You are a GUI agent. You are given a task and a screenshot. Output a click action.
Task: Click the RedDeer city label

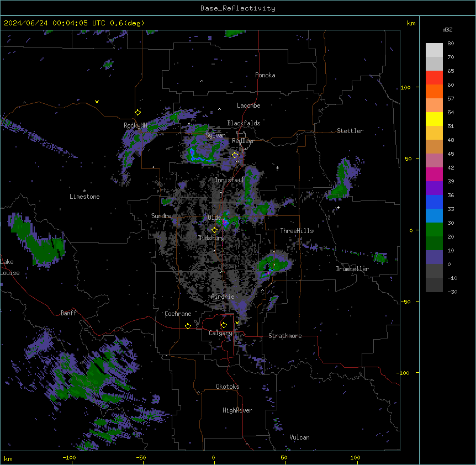click(x=243, y=141)
